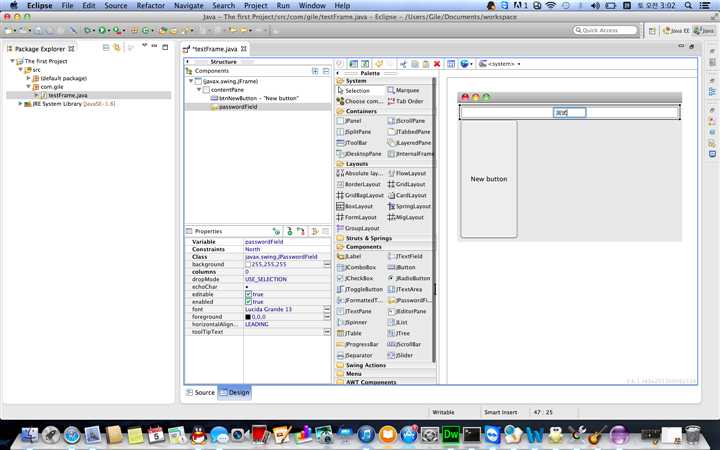The width and height of the screenshot is (720, 450).
Task: Choose JToggleButton from palette
Action: [360, 290]
